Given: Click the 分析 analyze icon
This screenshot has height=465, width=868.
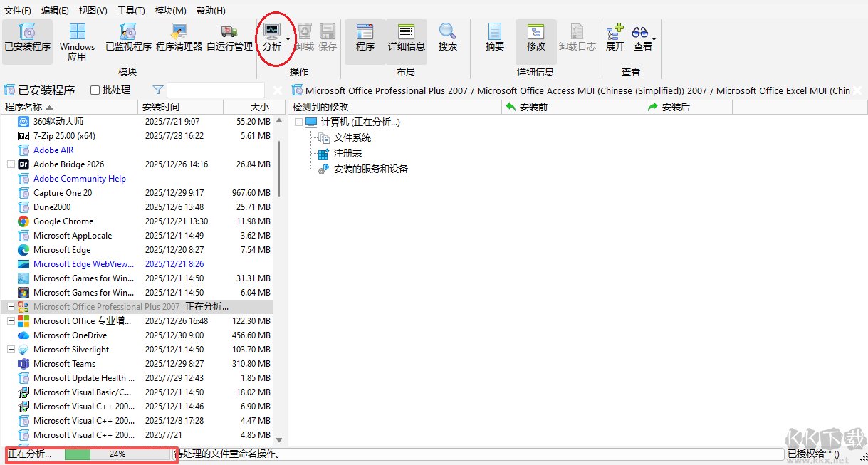Looking at the screenshot, I should pyautogui.click(x=272, y=31).
